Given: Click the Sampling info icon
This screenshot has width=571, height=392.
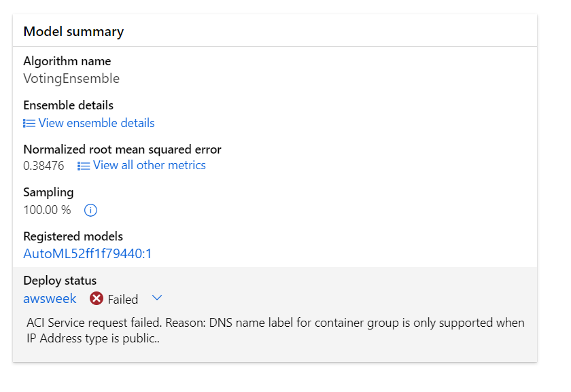Looking at the screenshot, I should pyautogui.click(x=90, y=211).
